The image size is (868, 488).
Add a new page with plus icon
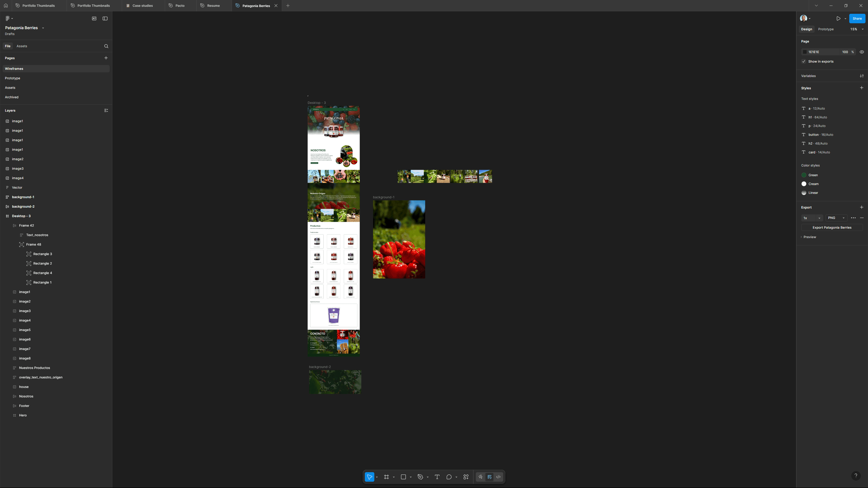[x=106, y=58]
